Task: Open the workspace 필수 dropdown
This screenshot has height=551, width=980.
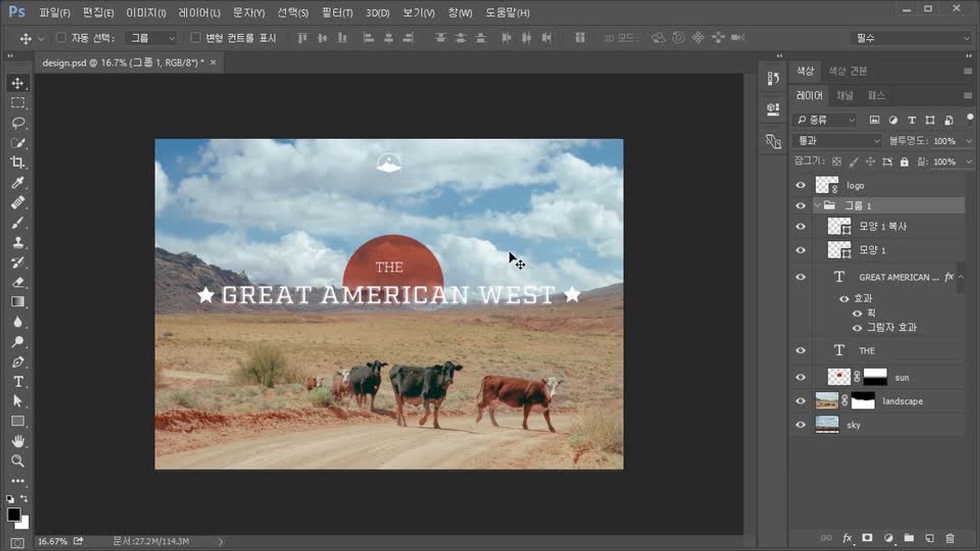Action: 911,38
